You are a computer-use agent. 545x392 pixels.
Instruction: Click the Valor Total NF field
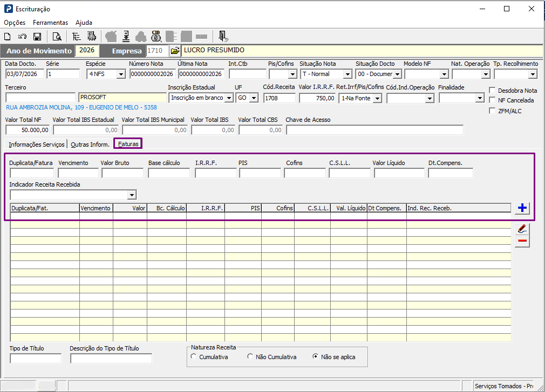[28, 130]
